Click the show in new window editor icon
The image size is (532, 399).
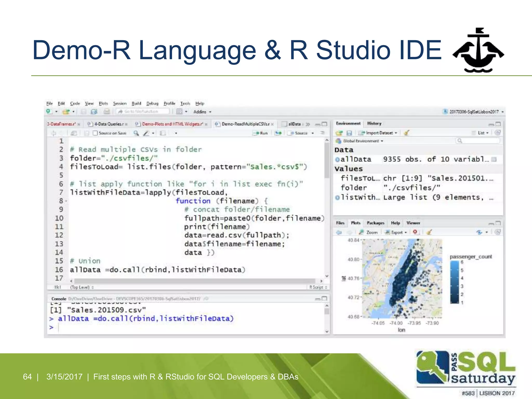coord(74,133)
